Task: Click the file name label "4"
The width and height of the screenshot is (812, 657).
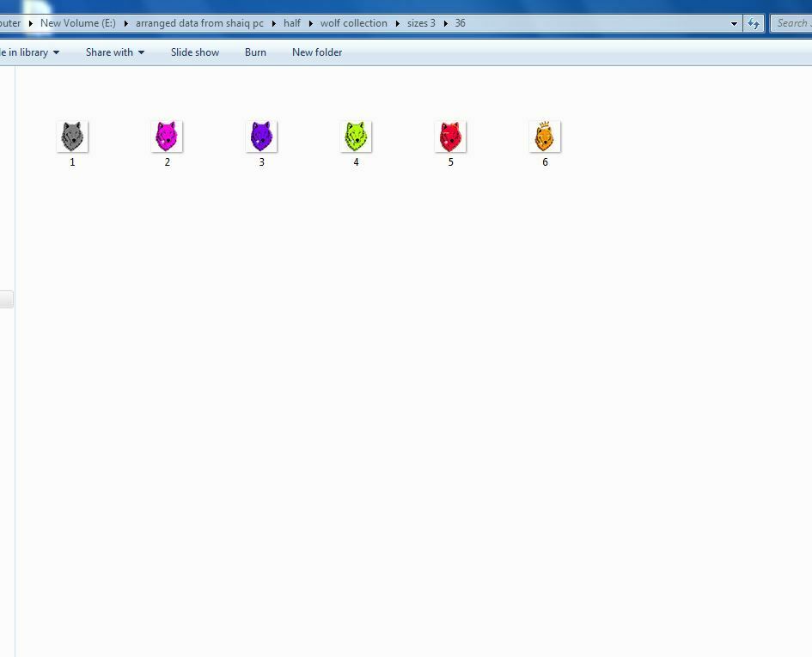Action: (356, 162)
